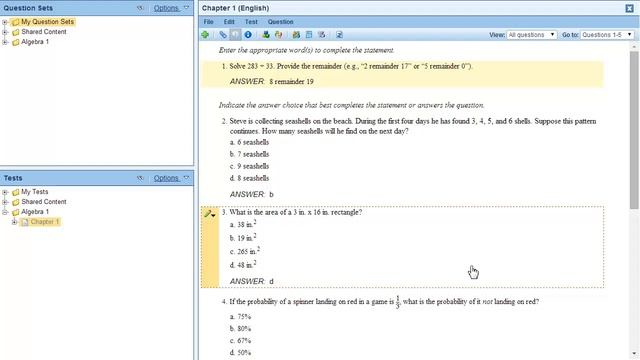Select Shared Content label in Tests

point(44,202)
